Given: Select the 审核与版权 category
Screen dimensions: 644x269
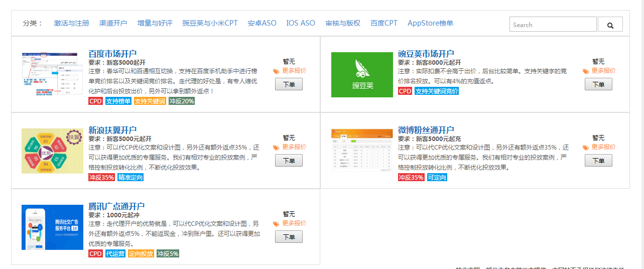Looking at the screenshot, I should 343,23.
